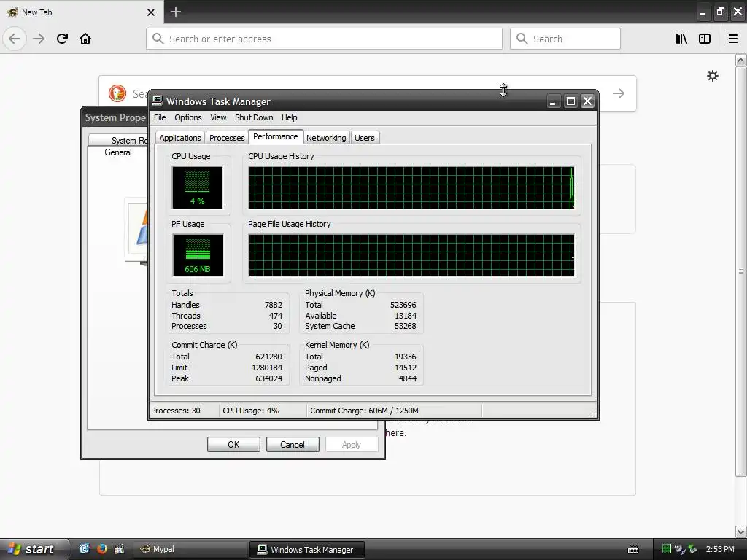This screenshot has height=560, width=747.
Task: Switch to the Networking tab
Action: [x=326, y=138]
